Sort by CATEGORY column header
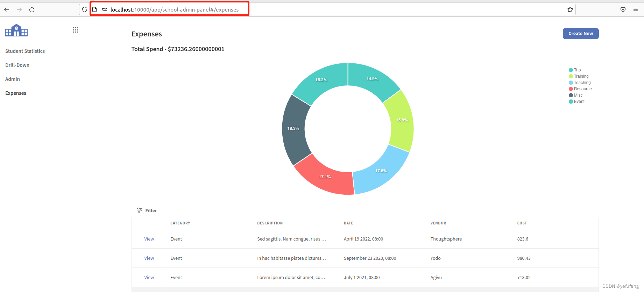The image size is (644, 292). click(180, 223)
